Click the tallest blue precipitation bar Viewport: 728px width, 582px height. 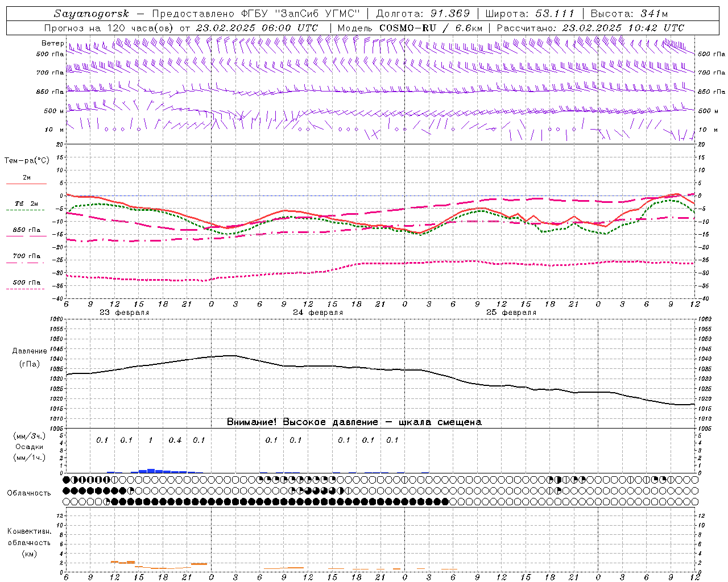pyautogui.click(x=151, y=471)
